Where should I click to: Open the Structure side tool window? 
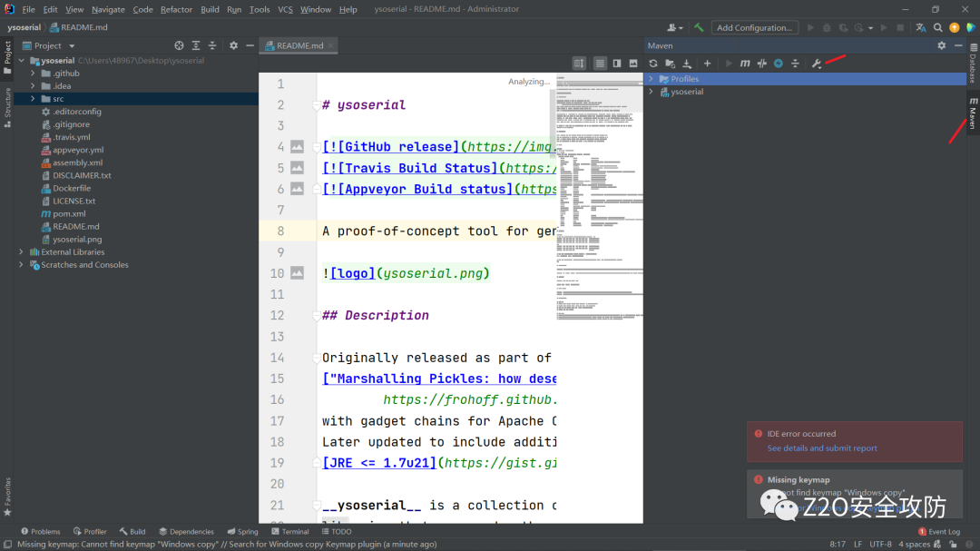7,108
